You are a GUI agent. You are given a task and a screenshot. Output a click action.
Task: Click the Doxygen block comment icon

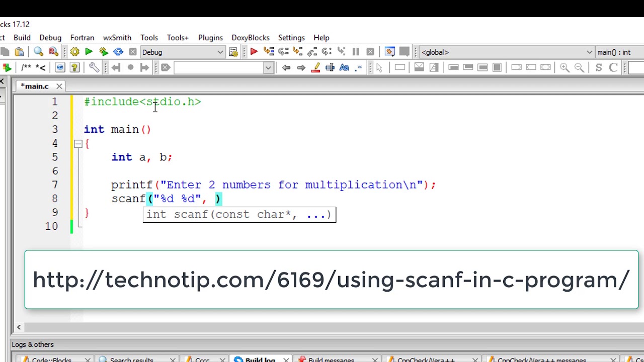click(x=27, y=67)
